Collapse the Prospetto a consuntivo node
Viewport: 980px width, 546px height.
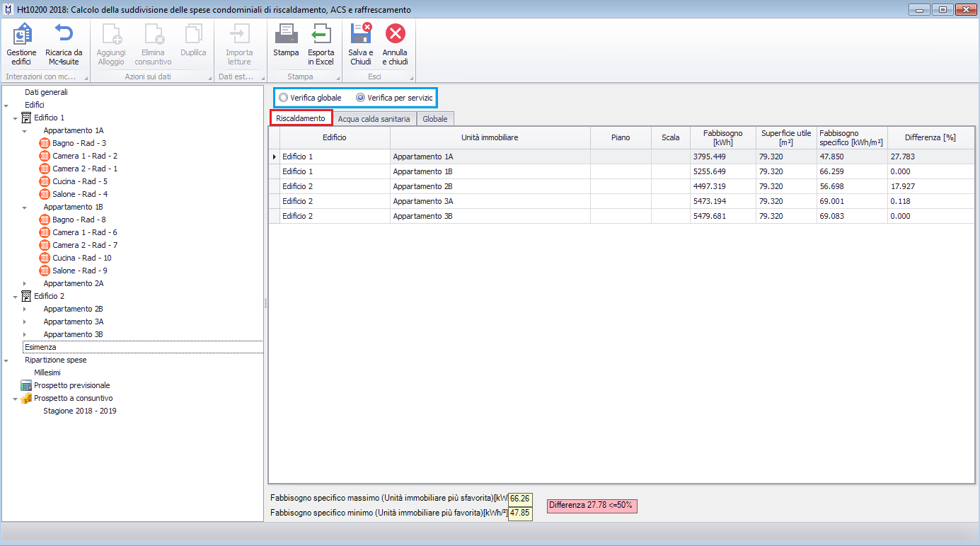coord(16,399)
